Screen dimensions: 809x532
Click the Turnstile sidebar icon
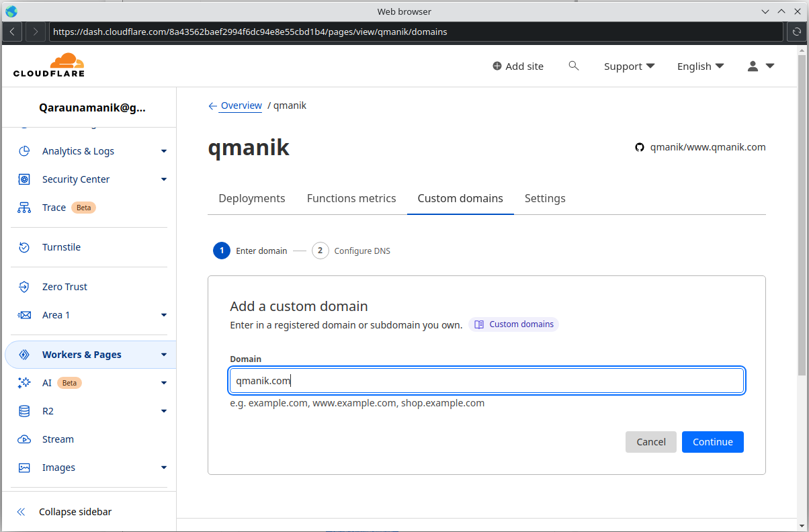tap(24, 247)
